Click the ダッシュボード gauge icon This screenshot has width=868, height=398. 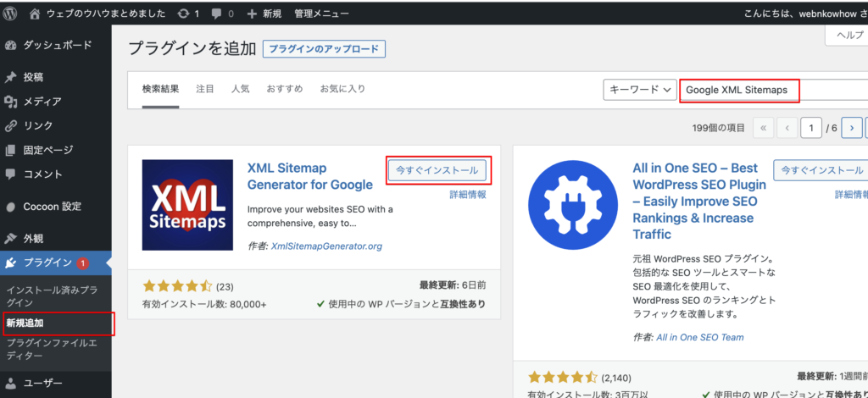pos(10,46)
